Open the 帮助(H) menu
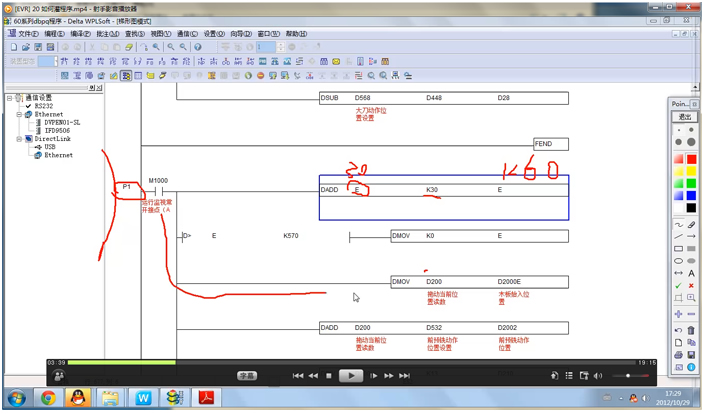 coord(297,33)
